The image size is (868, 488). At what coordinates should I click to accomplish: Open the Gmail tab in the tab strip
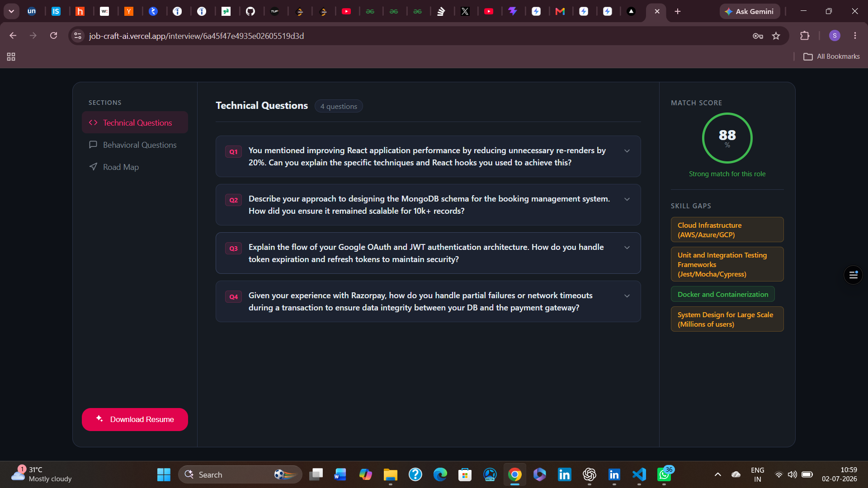(x=560, y=11)
